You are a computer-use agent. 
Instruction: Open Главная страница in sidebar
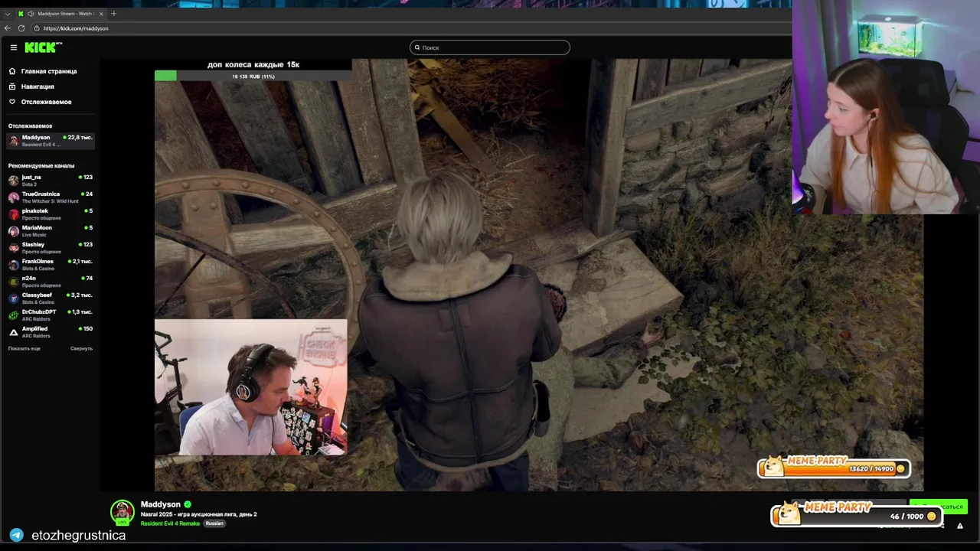[49, 71]
